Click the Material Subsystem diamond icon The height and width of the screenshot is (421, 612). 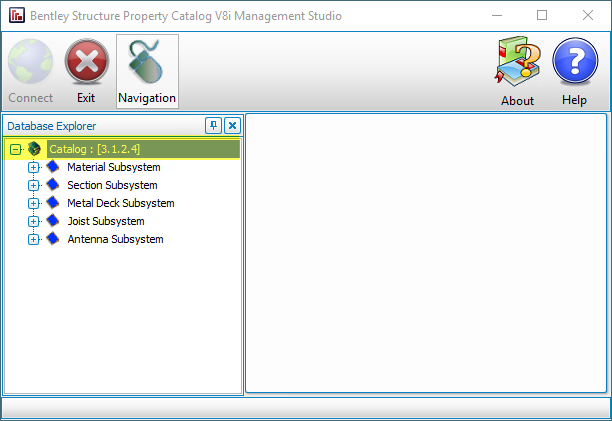click(53, 167)
